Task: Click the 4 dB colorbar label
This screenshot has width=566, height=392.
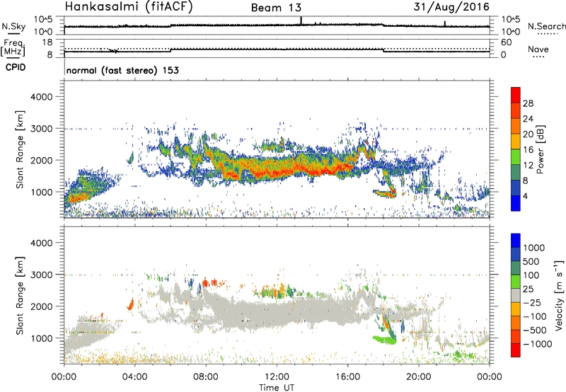Action: [525, 196]
